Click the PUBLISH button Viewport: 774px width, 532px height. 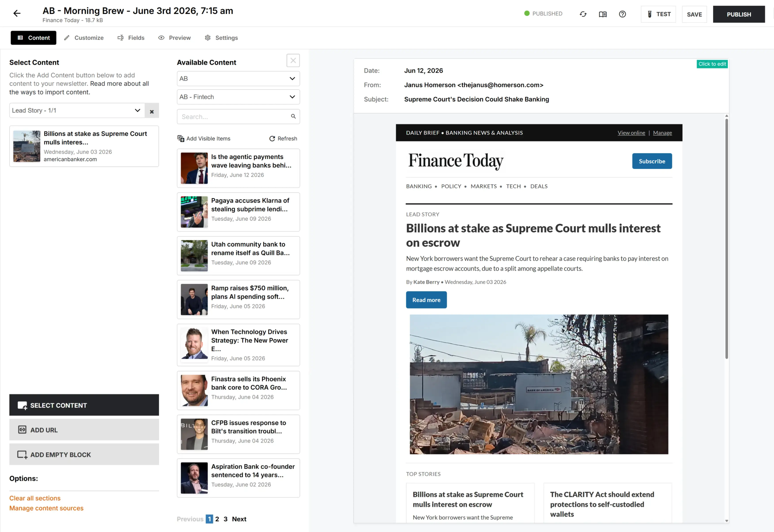tap(739, 14)
